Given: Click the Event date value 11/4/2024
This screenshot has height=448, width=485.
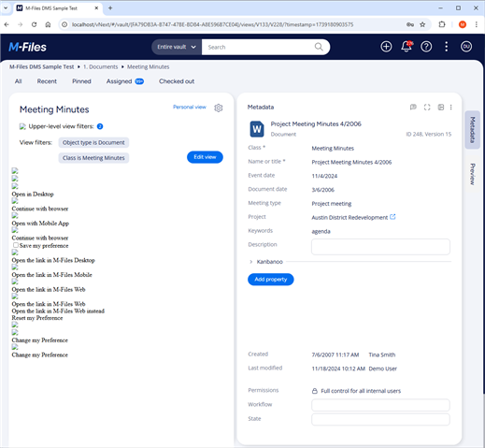Looking at the screenshot, I should 324,176.
